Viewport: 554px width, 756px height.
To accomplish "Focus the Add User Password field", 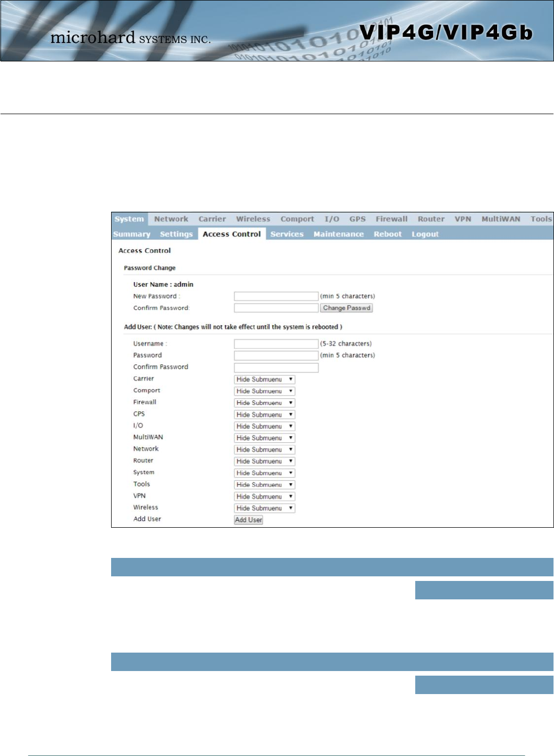I will [x=276, y=356].
